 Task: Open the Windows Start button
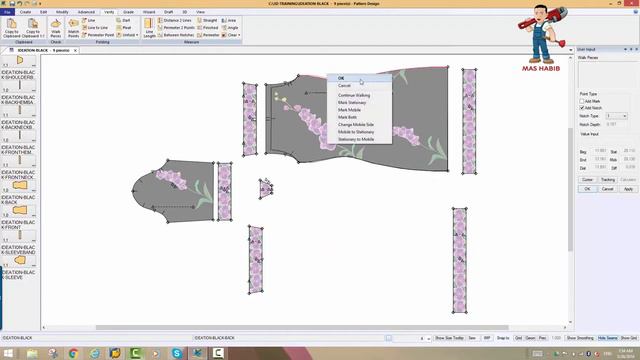point(8,353)
